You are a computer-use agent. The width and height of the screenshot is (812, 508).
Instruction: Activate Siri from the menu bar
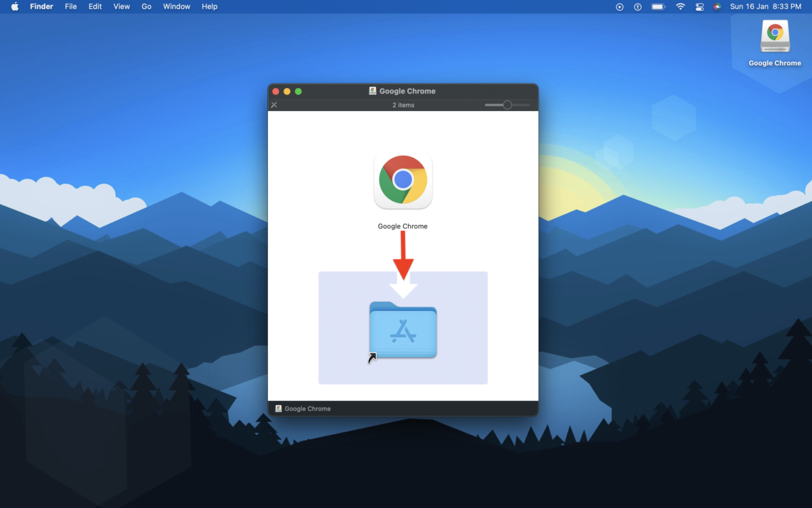[717, 7]
